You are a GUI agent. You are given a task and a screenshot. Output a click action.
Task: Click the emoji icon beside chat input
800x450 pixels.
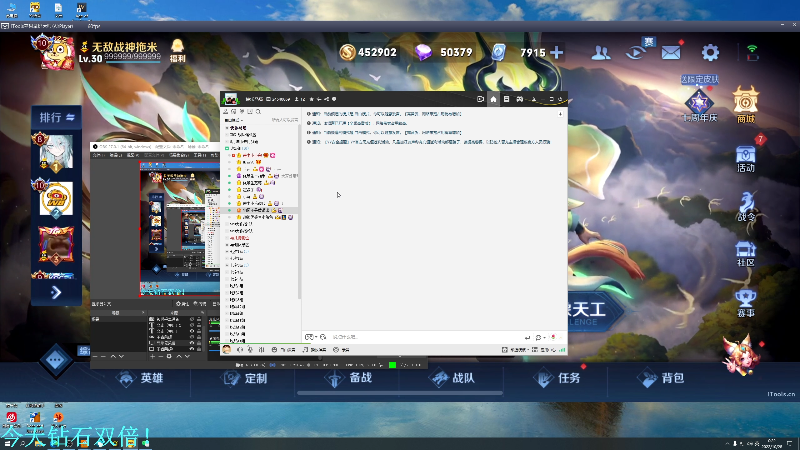point(323,337)
